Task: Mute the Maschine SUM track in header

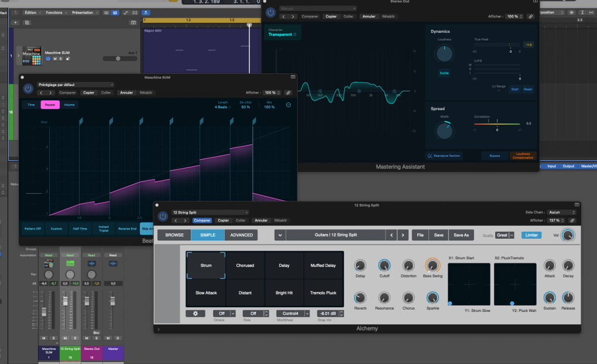Action: (55, 59)
